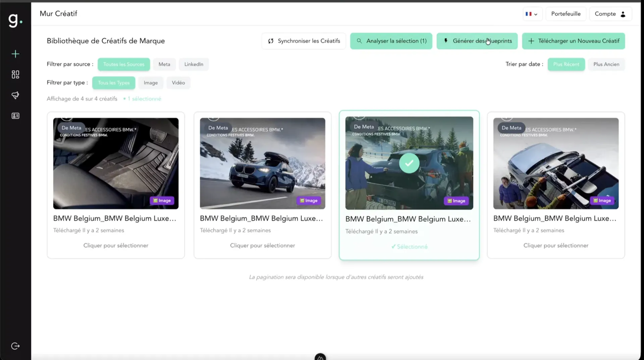Click Cliquer pour sélectionner under floor mats card
644x360 pixels.
click(116, 245)
